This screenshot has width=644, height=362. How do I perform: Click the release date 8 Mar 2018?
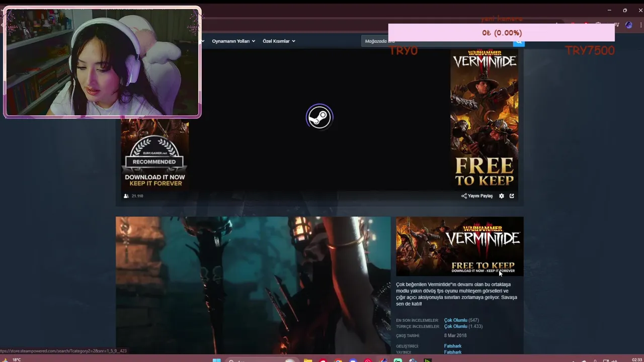tap(455, 335)
